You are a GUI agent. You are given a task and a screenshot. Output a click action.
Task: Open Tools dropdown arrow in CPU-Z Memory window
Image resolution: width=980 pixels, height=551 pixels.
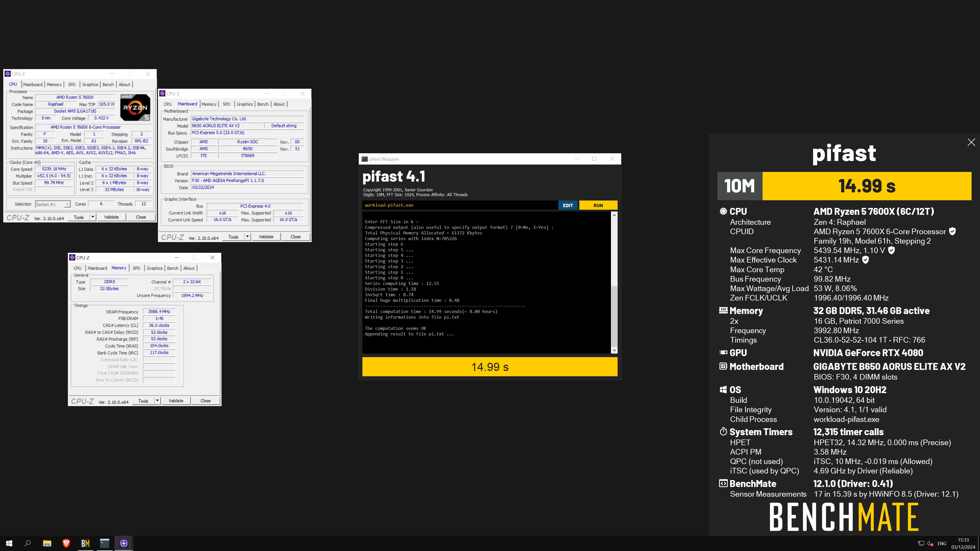[157, 401]
